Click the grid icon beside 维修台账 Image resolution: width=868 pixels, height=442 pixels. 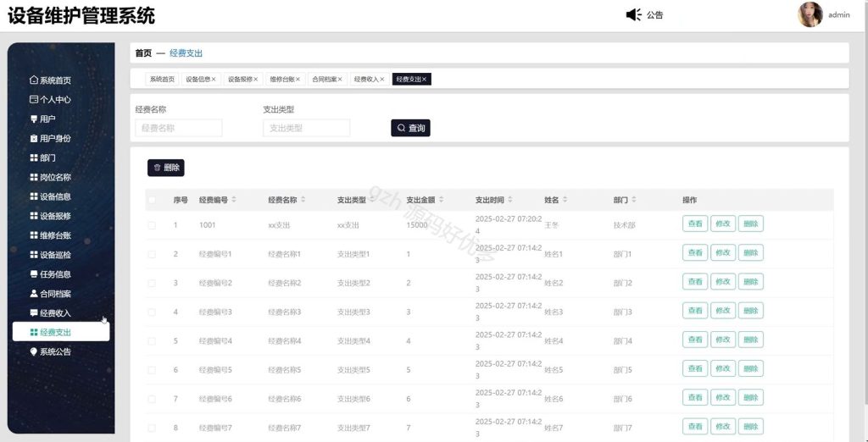tap(34, 235)
